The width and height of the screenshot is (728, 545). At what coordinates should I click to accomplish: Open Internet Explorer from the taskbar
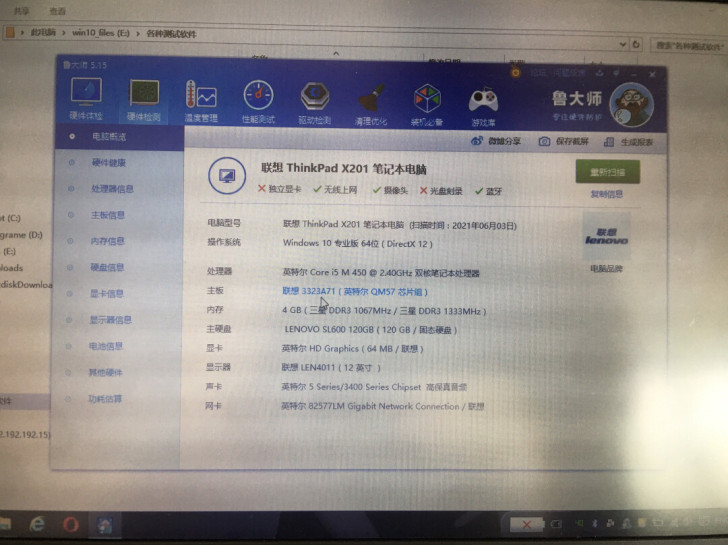click(37, 524)
